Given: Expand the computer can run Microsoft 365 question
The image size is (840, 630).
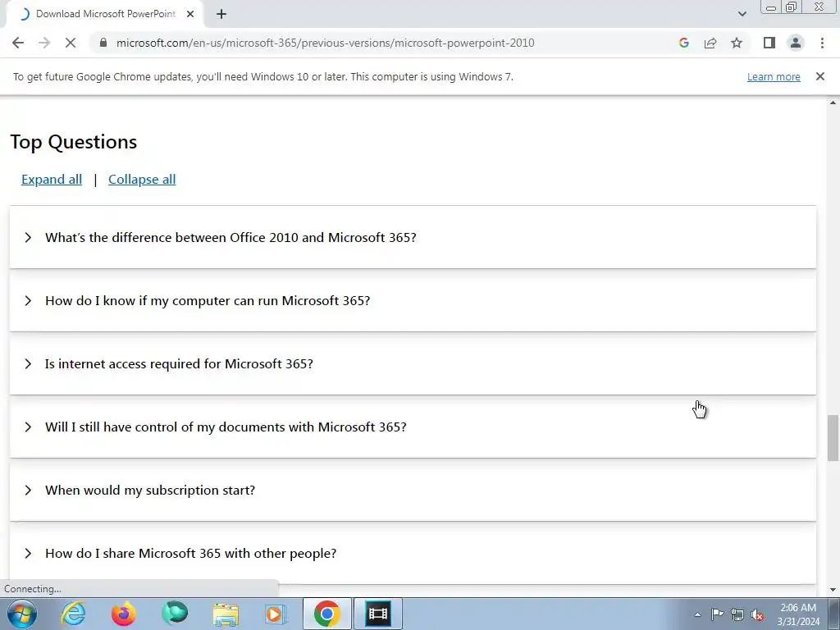Looking at the screenshot, I should [x=413, y=300].
